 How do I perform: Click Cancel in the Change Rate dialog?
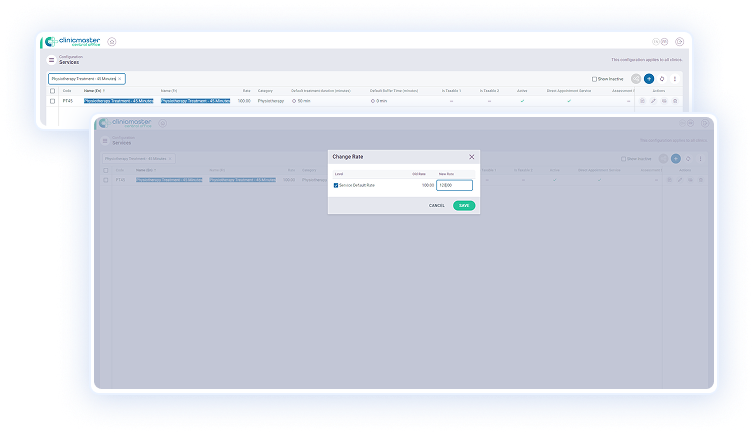point(437,205)
